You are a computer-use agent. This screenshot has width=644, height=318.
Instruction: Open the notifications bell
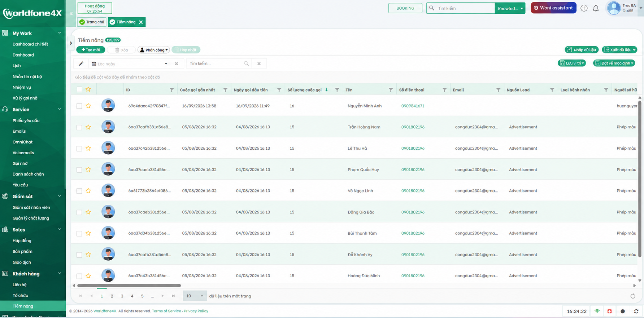coord(596,8)
